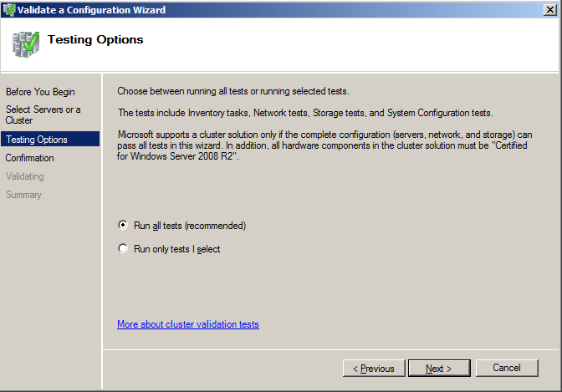Open the Select Servers or a Cluster step
Image resolution: width=562 pixels, height=392 pixels.
(43, 115)
